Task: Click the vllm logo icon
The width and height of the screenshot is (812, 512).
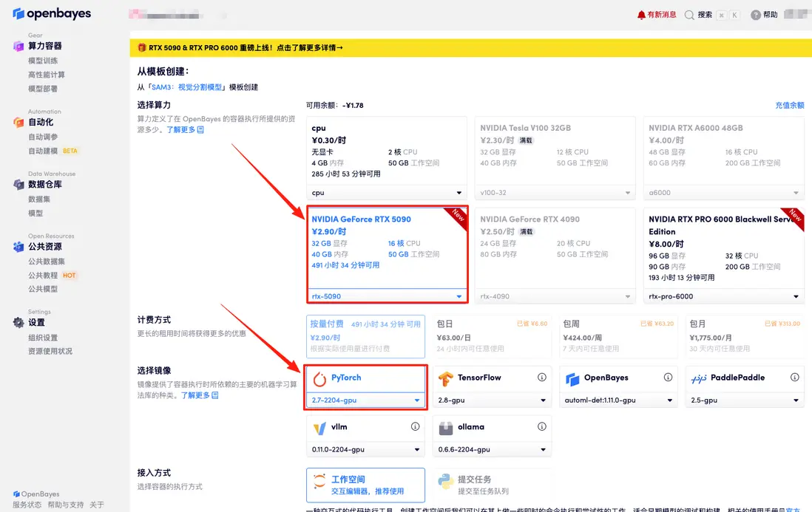Action: coord(319,429)
